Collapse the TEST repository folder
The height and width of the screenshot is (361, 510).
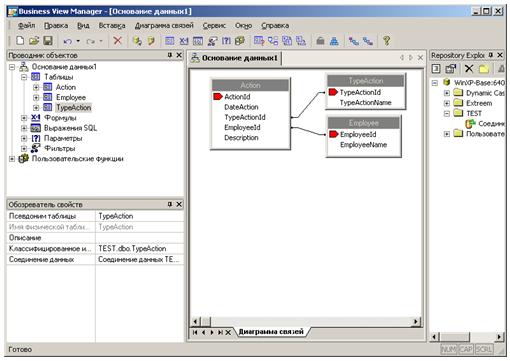[447, 114]
